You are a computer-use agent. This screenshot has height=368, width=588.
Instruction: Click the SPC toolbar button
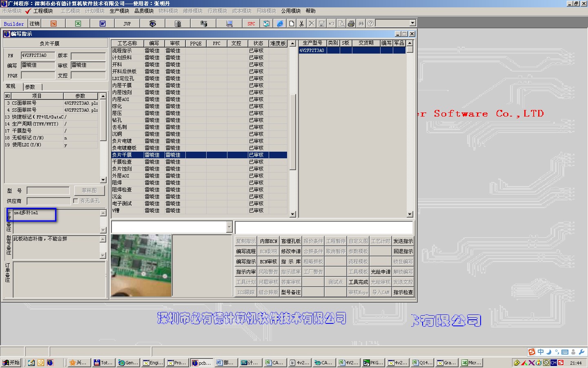pyautogui.click(x=251, y=24)
